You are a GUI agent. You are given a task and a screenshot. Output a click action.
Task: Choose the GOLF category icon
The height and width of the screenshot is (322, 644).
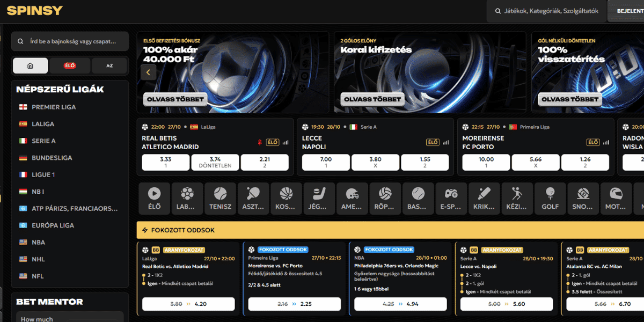pyautogui.click(x=550, y=199)
